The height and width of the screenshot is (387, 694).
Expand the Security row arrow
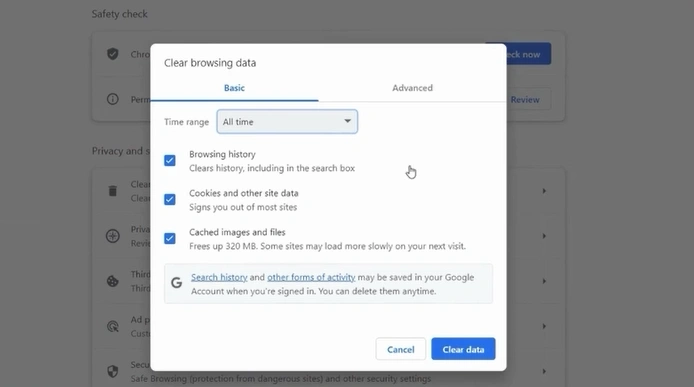pos(544,371)
